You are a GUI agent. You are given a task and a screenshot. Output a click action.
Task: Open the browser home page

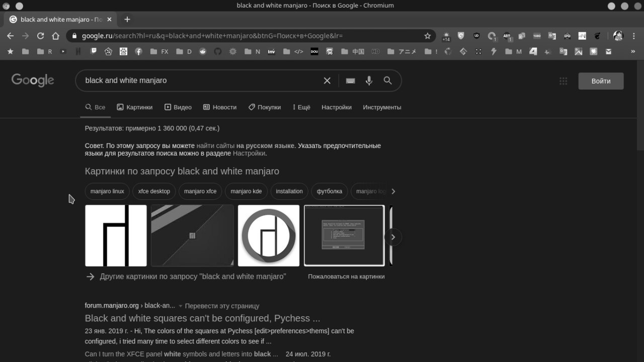tap(56, 36)
